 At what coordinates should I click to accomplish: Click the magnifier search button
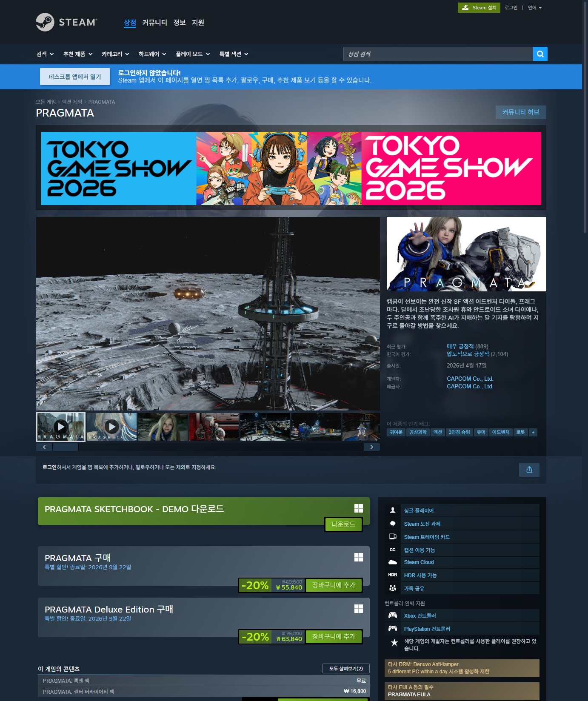(x=540, y=54)
